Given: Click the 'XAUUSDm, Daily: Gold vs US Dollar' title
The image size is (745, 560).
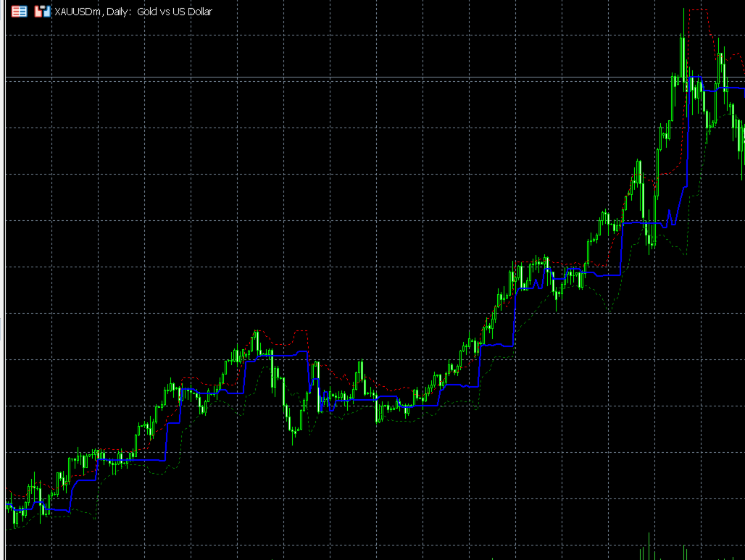Looking at the screenshot, I should click(x=133, y=12).
